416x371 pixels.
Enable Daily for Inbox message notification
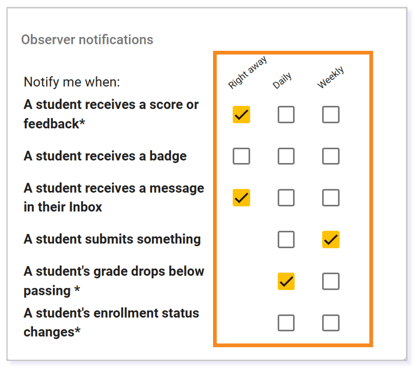point(286,198)
